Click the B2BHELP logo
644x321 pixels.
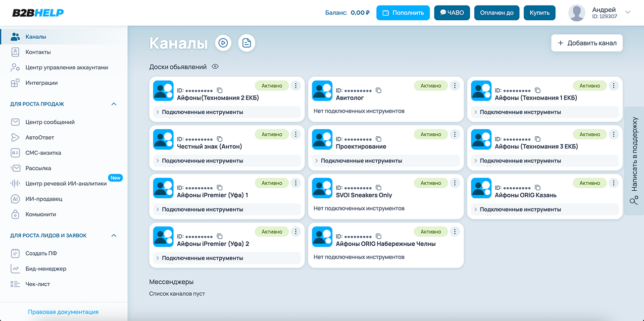[38, 13]
